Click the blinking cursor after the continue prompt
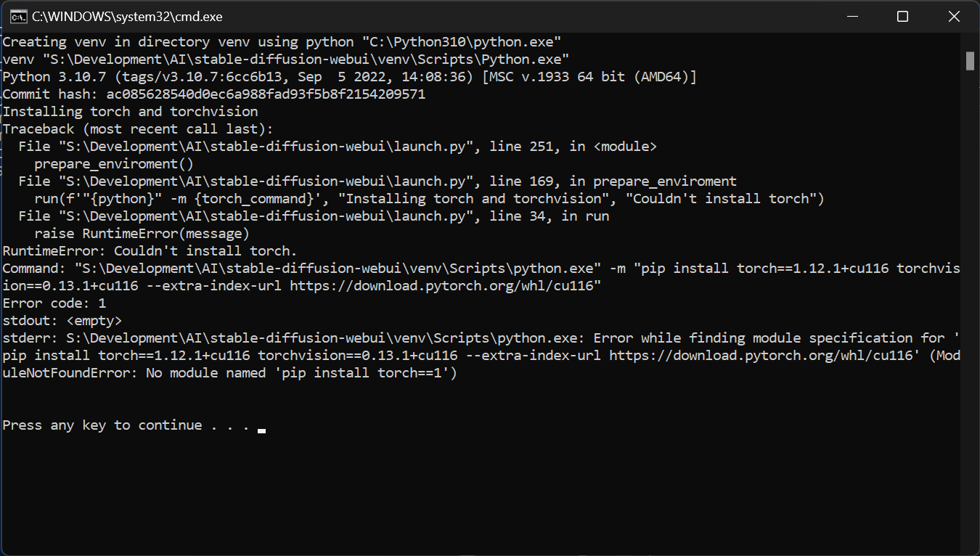 (x=261, y=429)
